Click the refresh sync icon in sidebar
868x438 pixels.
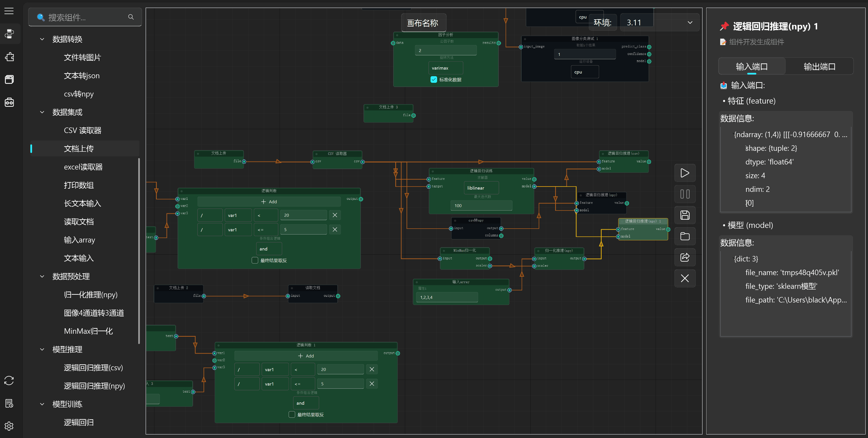tap(9, 381)
